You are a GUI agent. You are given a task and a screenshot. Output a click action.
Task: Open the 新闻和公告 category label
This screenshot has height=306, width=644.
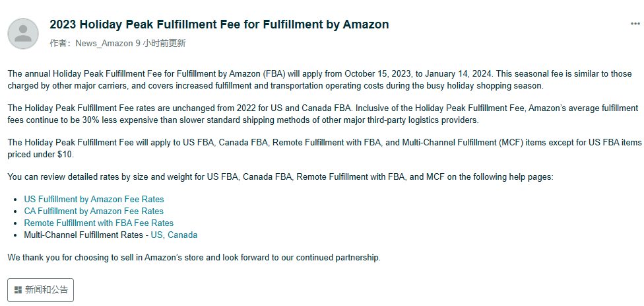click(46, 290)
